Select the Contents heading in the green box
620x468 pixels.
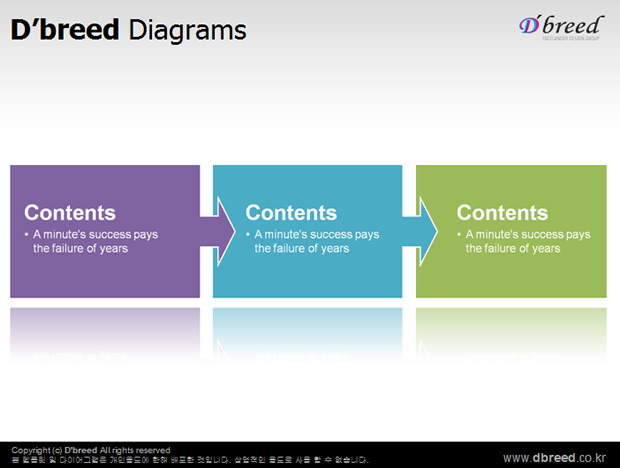point(502,213)
